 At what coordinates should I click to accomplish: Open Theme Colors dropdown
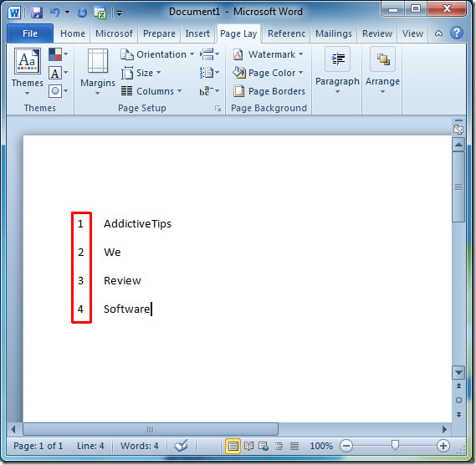pos(58,54)
